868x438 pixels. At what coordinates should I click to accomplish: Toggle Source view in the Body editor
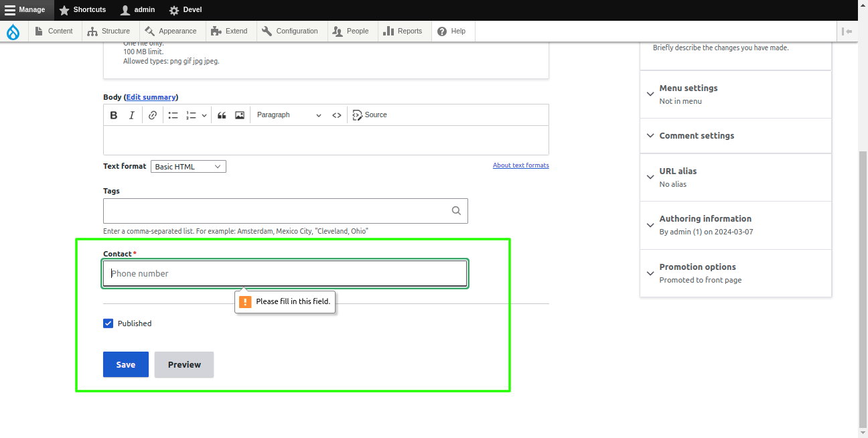pos(369,115)
